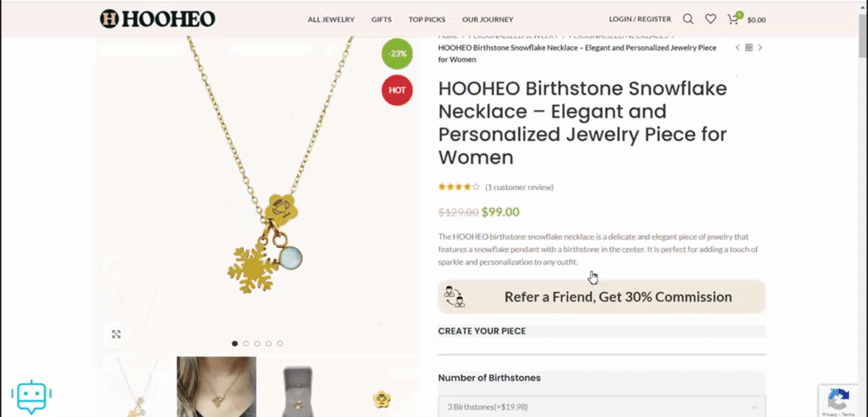Image resolution: width=868 pixels, height=417 pixels.
Task: Open the wishlist heart icon
Action: 710,19
